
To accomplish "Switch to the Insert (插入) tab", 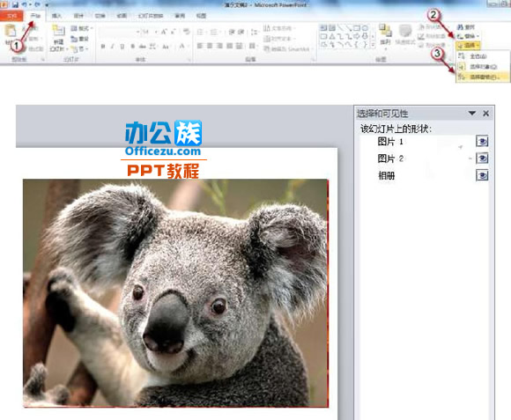I will (56, 16).
